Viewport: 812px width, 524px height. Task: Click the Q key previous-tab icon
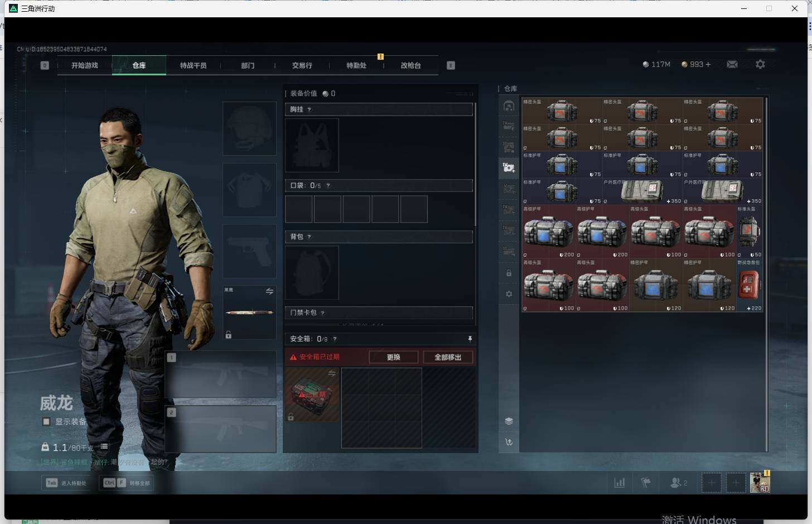coord(45,65)
